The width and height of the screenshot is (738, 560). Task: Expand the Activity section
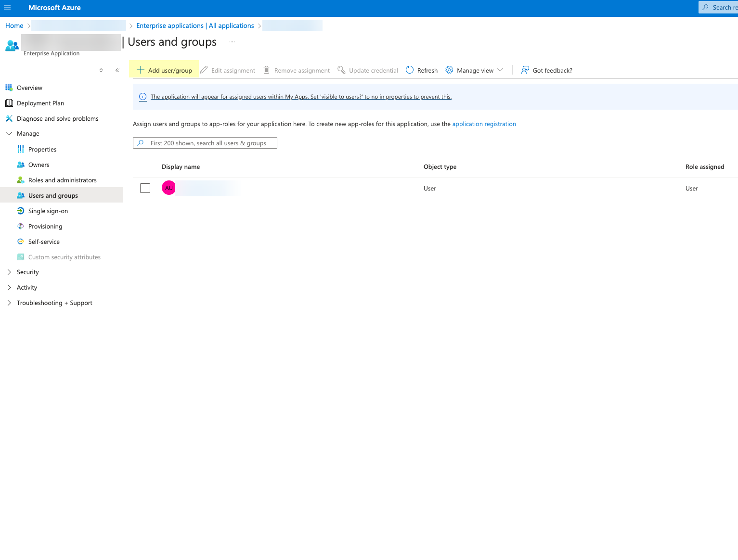(9, 288)
